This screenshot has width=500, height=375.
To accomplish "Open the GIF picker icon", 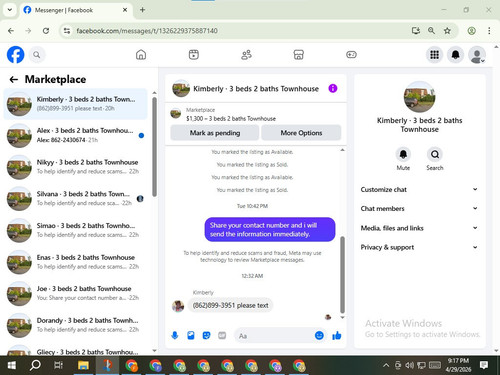I will point(222,335).
